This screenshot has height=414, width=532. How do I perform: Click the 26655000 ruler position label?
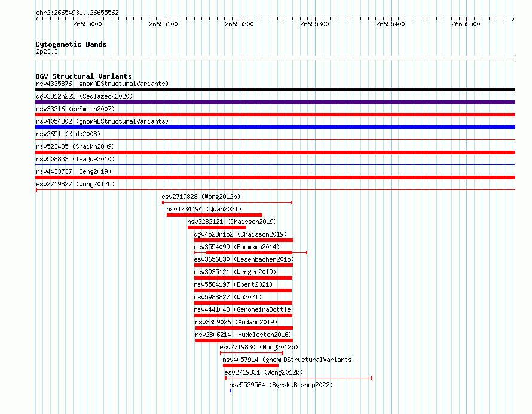pyautogui.click(x=87, y=24)
